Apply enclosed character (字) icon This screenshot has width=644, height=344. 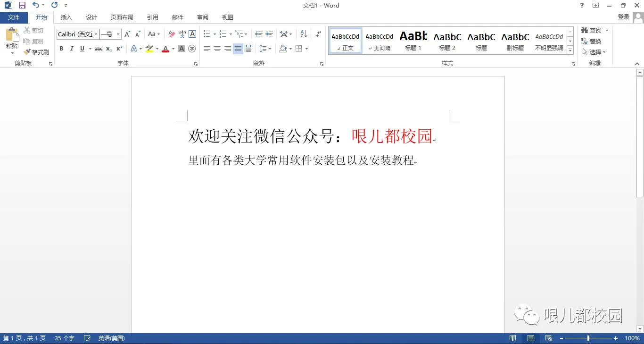[192, 49]
